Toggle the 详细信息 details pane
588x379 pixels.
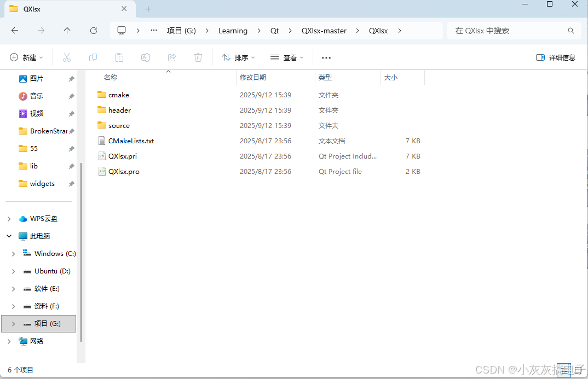point(555,57)
